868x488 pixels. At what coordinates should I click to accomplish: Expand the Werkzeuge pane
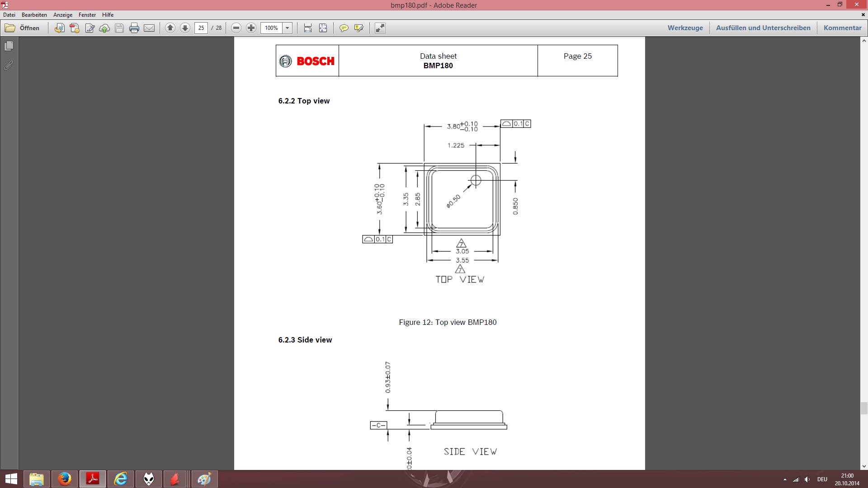click(x=685, y=28)
